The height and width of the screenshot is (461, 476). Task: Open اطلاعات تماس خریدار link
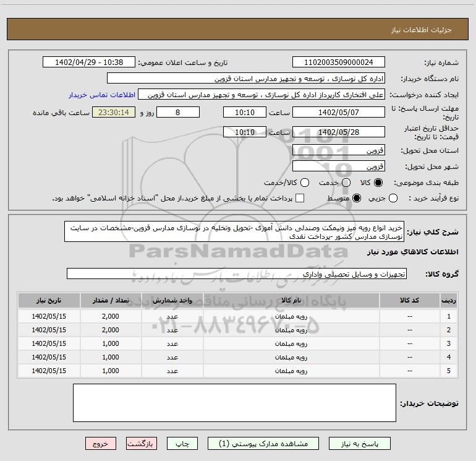click(x=102, y=95)
